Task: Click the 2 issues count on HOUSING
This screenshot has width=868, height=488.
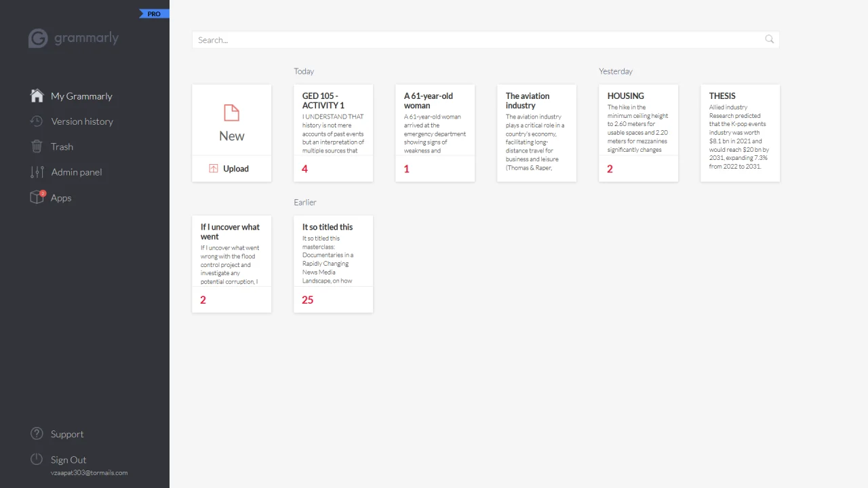Action: 610,169
